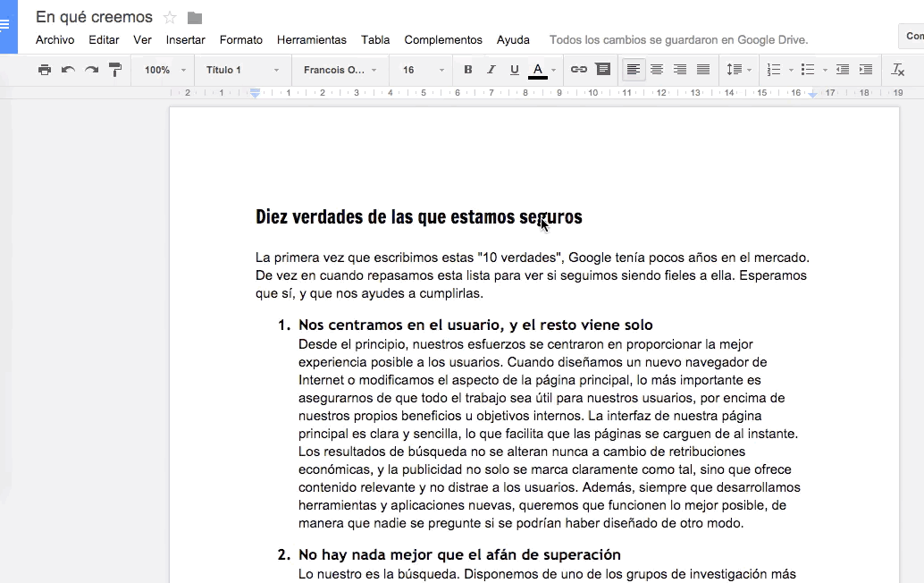Click heading 'No hay nada mejor que el afán'

click(459, 554)
